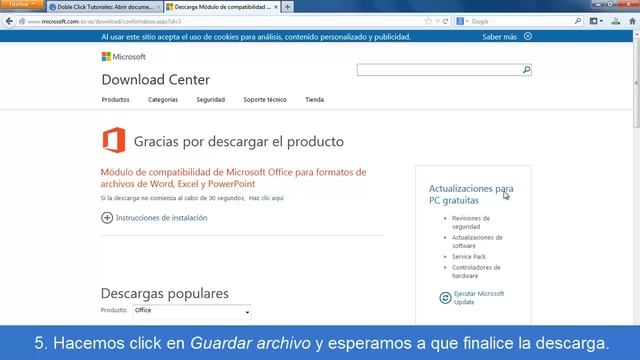Click the Gracias por descargar el producto heading
Image resolution: width=640 pixels, height=360 pixels.
pyautogui.click(x=239, y=142)
